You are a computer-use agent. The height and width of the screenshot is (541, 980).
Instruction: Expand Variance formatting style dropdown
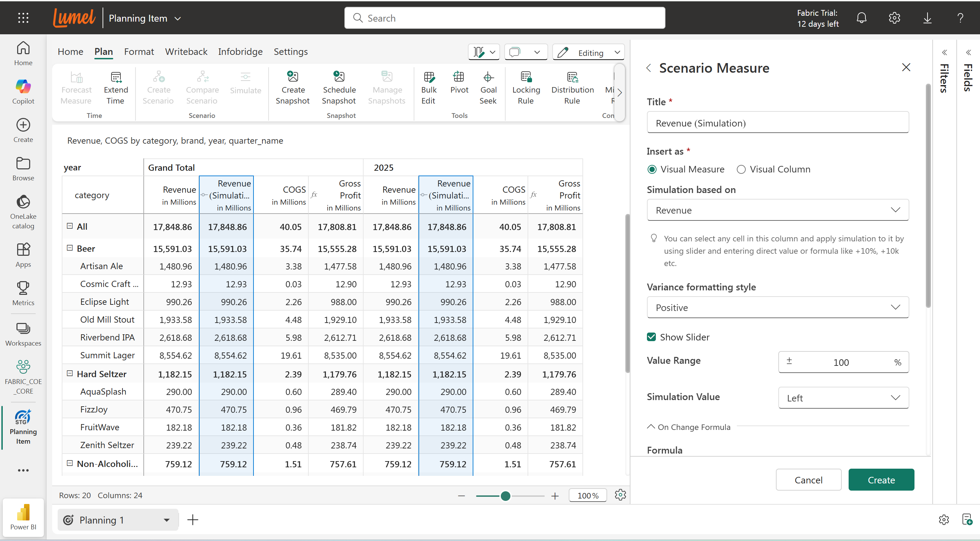[x=778, y=307]
